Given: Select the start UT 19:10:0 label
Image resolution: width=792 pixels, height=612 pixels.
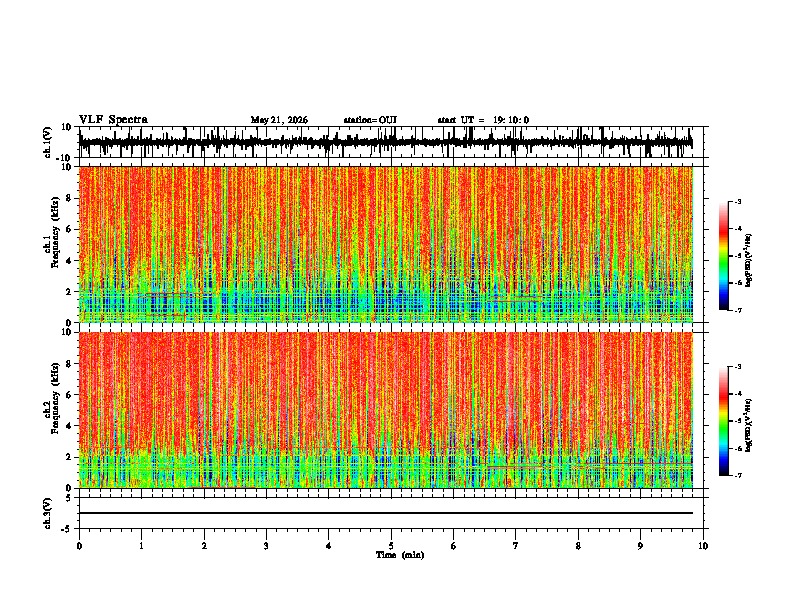Looking at the screenshot, I should tap(483, 120).
